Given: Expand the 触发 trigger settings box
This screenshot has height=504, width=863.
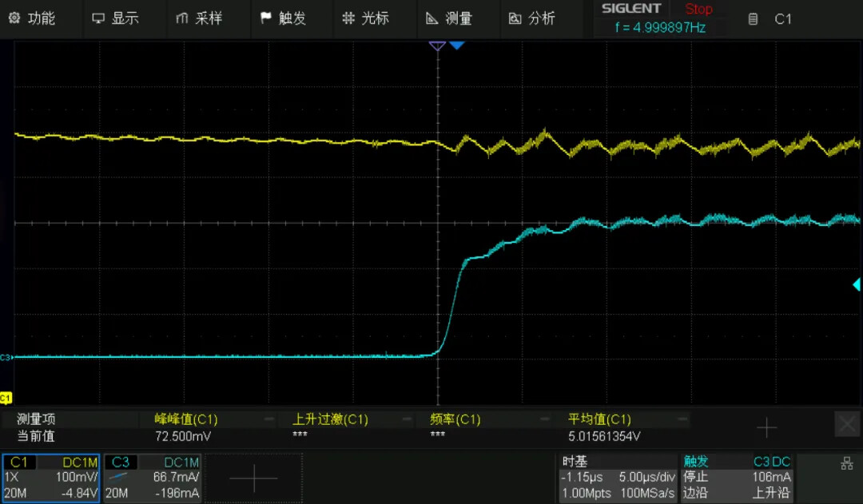Looking at the screenshot, I should pyautogui.click(x=736, y=478).
